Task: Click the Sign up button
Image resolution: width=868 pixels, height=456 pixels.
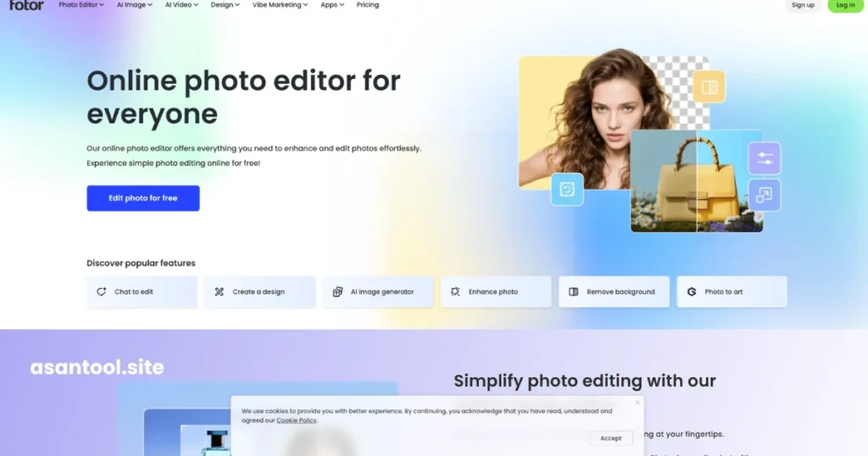Action: pyautogui.click(x=803, y=5)
